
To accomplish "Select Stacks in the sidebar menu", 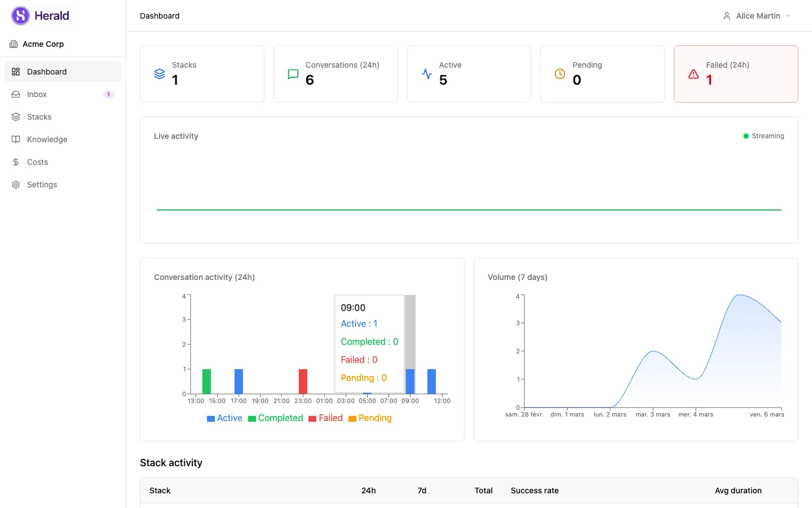I will [x=39, y=117].
